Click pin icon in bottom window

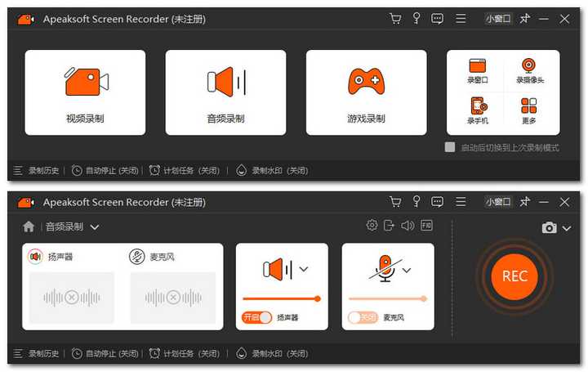pyautogui.click(x=524, y=202)
